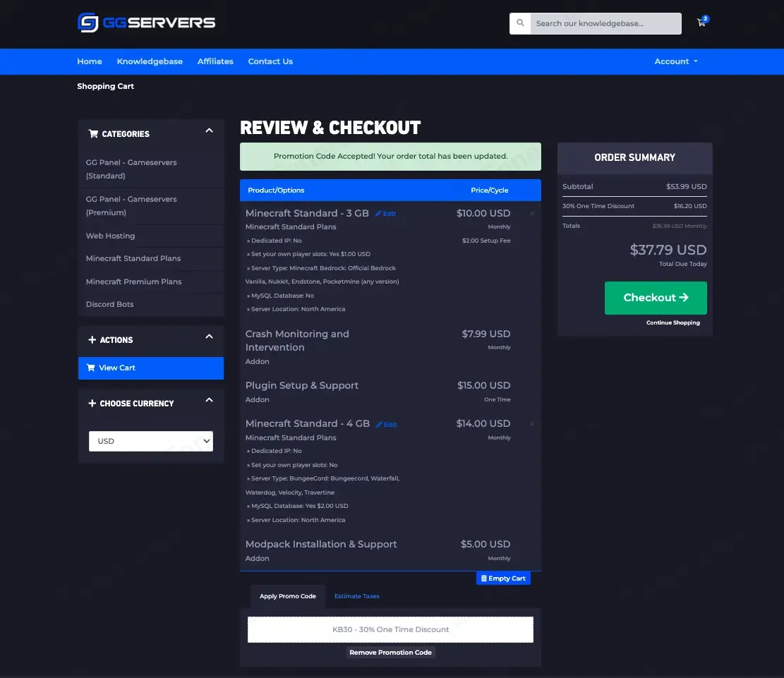Collapse the Choose Currency panel

209,400
